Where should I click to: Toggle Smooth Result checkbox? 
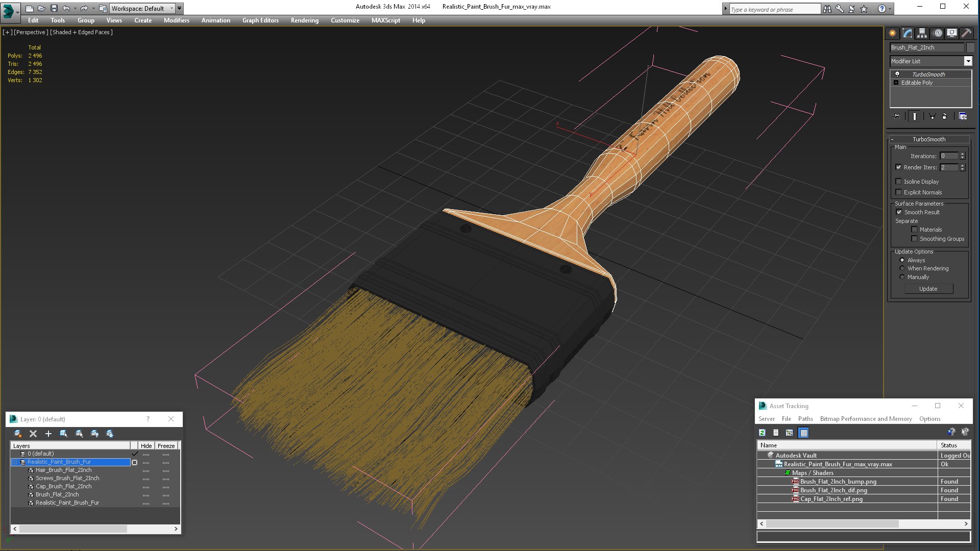(899, 212)
